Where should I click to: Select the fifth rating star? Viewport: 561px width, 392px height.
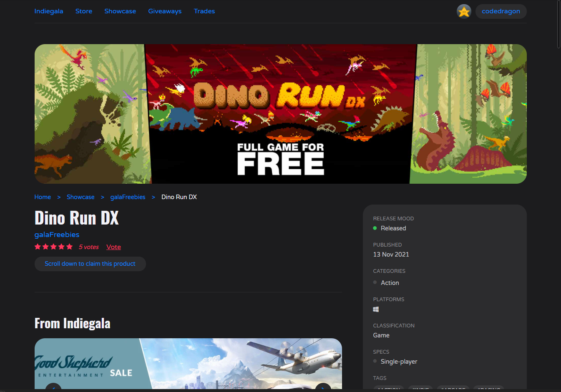(x=69, y=247)
